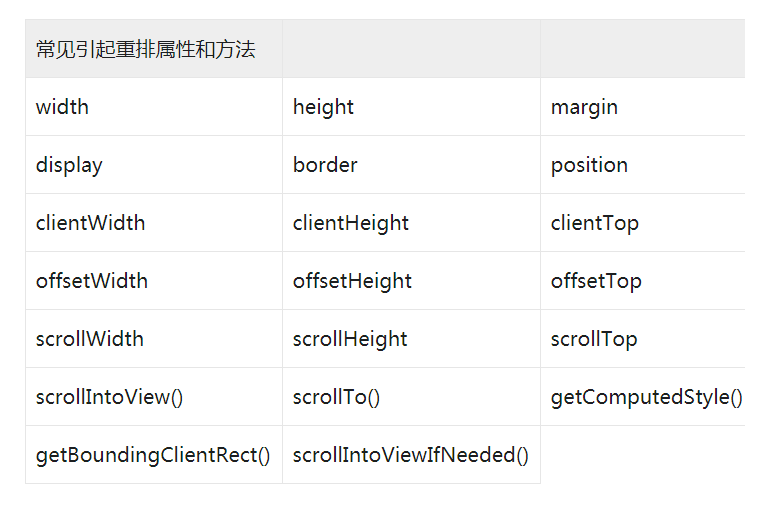Click the display property cell
Image resolution: width=784 pixels, height=506 pixels.
[x=154, y=164]
